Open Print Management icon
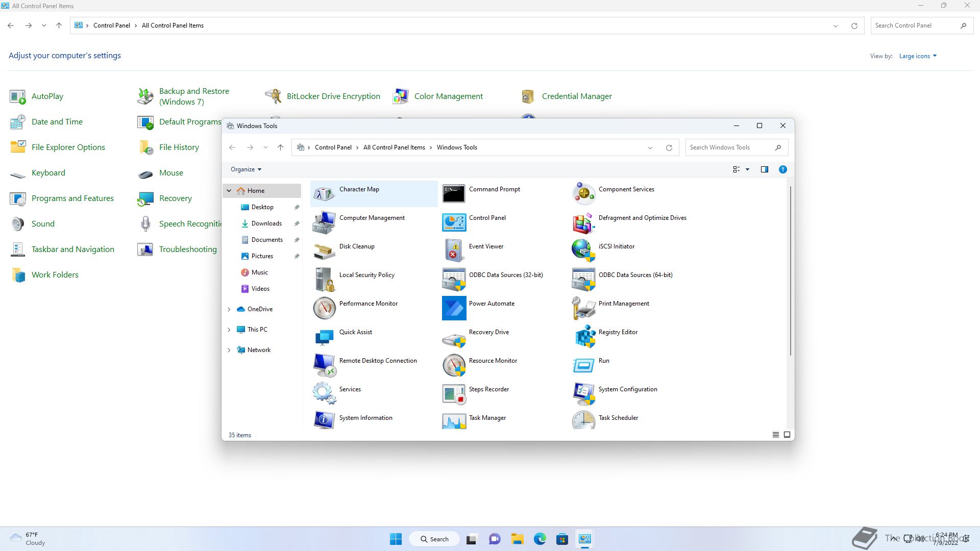Image resolution: width=980 pixels, height=551 pixels. (x=583, y=308)
